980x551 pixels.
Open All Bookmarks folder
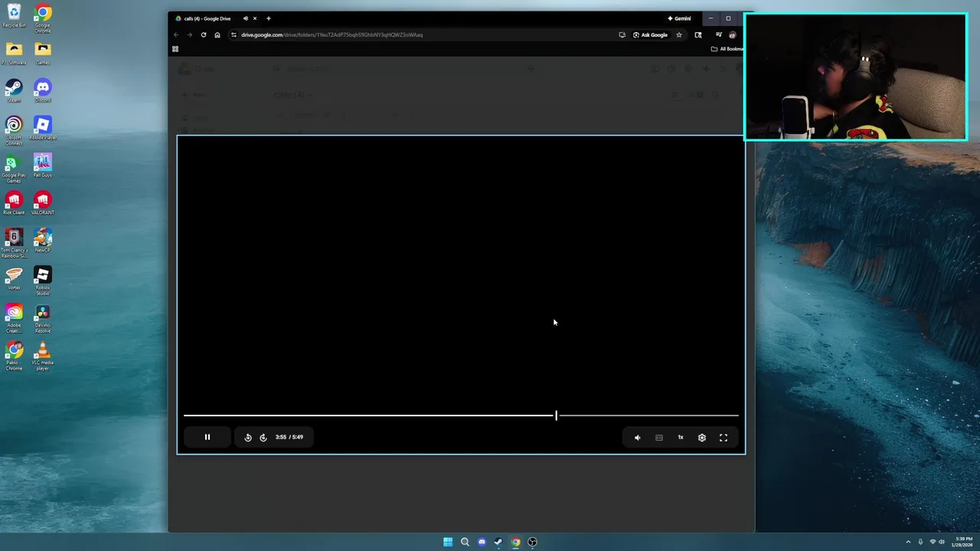pyautogui.click(x=727, y=49)
